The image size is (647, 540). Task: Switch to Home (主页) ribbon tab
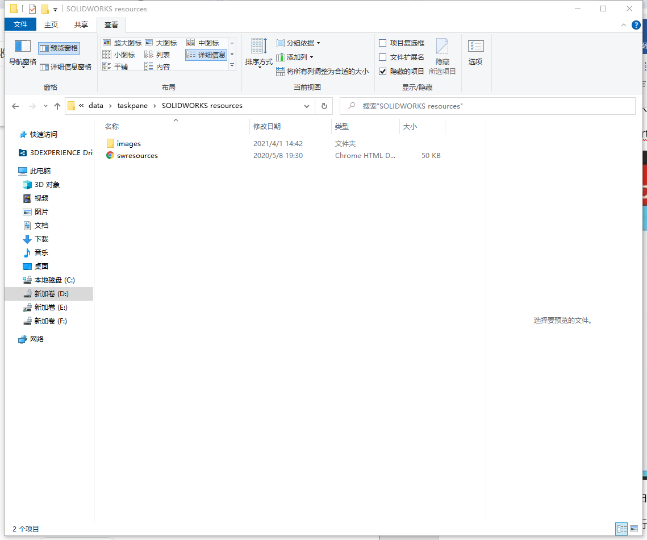pyautogui.click(x=51, y=25)
